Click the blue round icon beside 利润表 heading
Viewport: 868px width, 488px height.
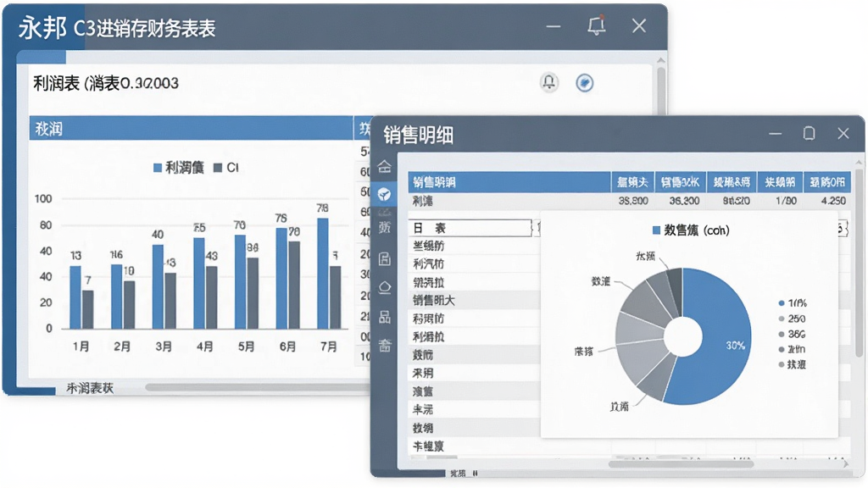585,83
